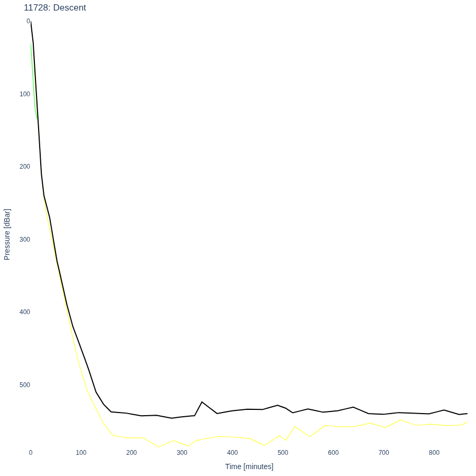Click the x-axis tick label 700

[384, 453]
